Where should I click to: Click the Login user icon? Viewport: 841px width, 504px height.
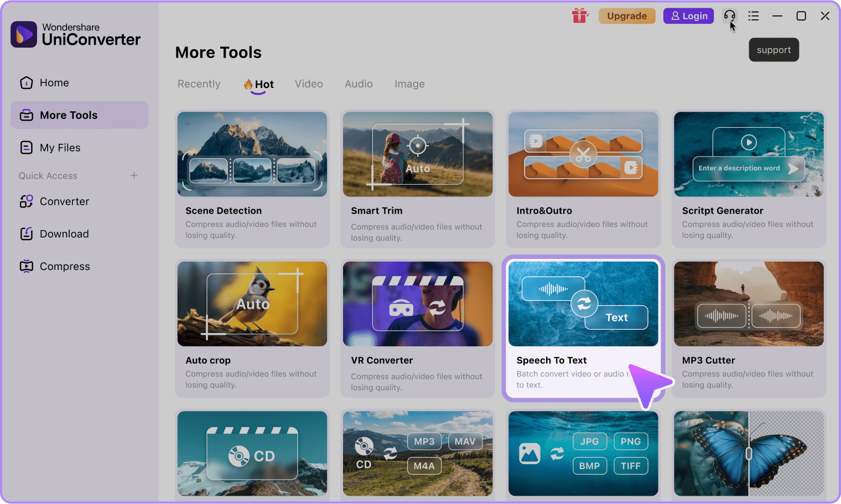pos(675,16)
